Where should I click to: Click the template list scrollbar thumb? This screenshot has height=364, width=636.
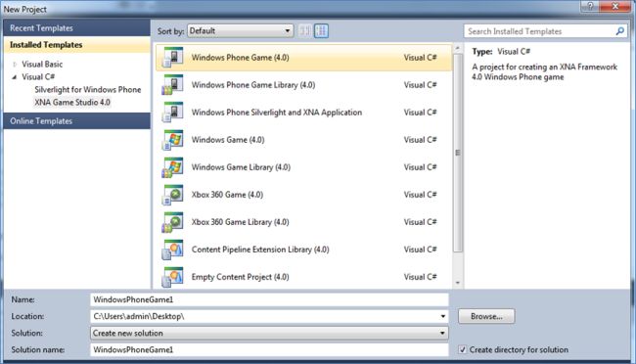pyautogui.click(x=458, y=153)
